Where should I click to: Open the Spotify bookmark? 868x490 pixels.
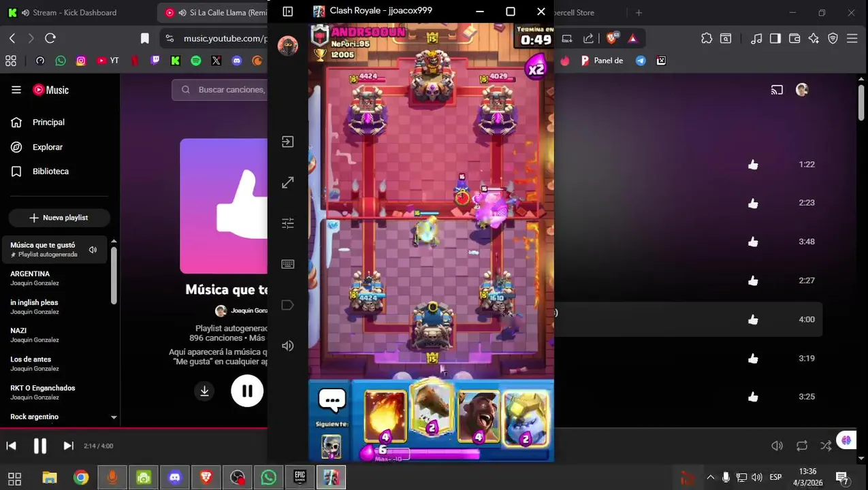(x=196, y=61)
